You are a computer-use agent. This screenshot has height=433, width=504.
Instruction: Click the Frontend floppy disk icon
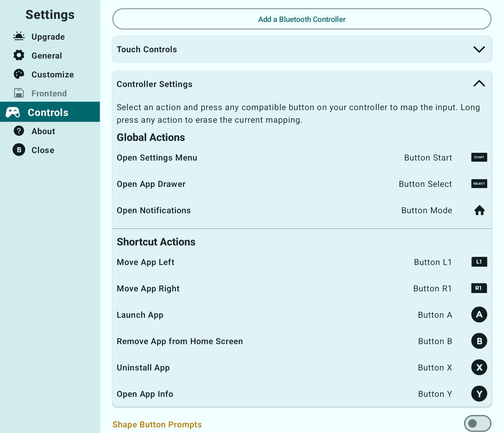click(19, 93)
